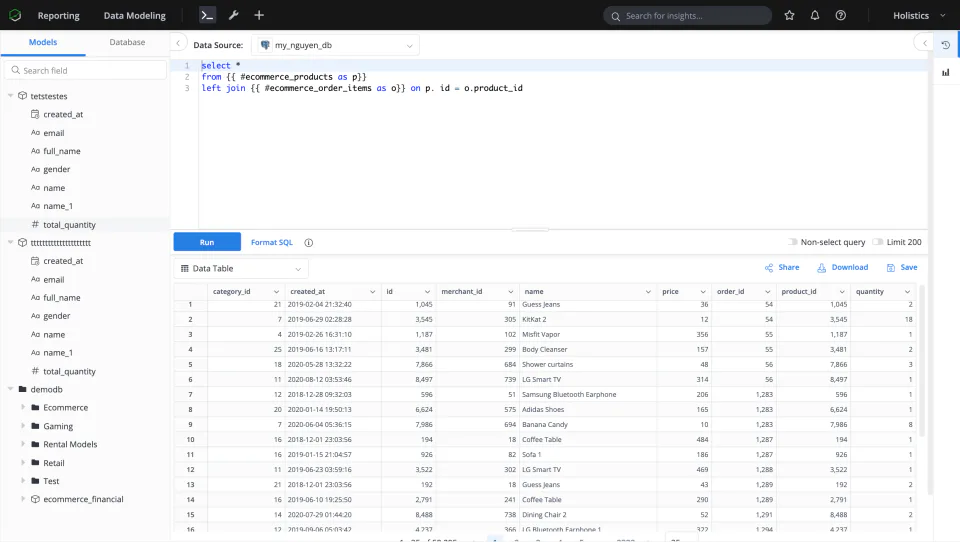Open the visualization chart icon in right sidebar

pos(945,72)
